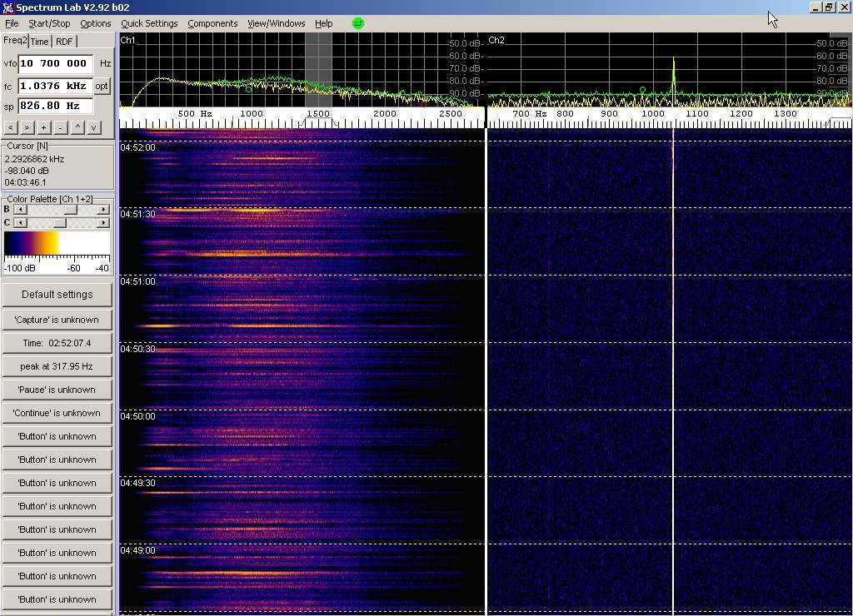Screen dimensions: 853x616
Task: Click the '-' frequency zoom out button
Action: 60,127
